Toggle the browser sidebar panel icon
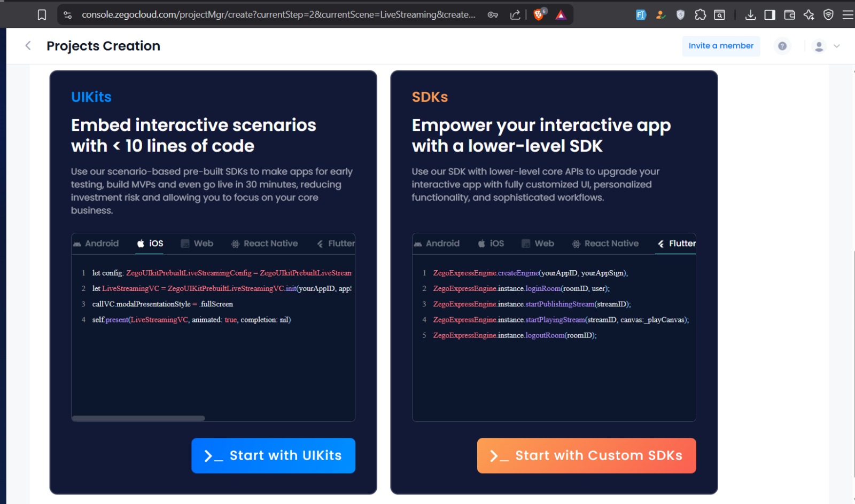This screenshot has height=504, width=855. (x=770, y=15)
